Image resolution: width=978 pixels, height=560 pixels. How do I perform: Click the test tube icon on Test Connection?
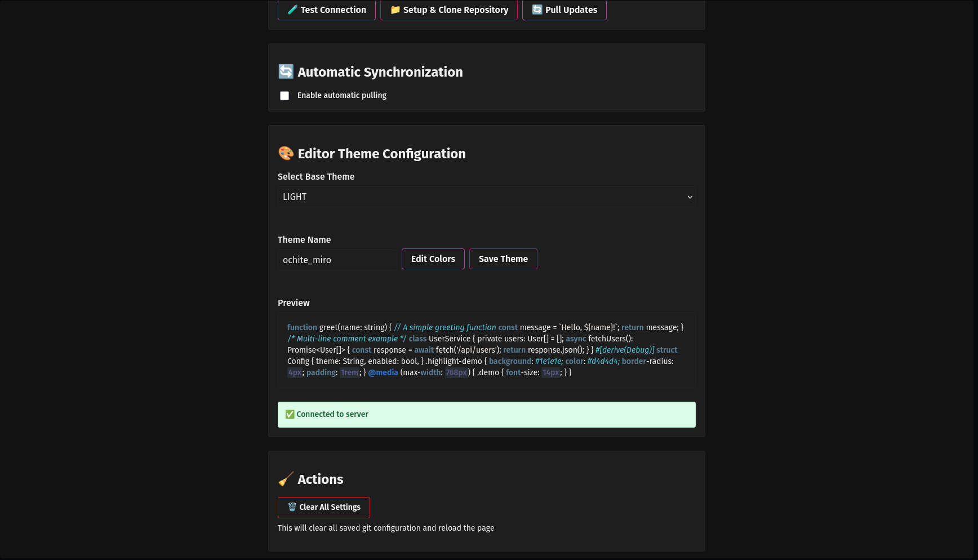pyautogui.click(x=292, y=10)
